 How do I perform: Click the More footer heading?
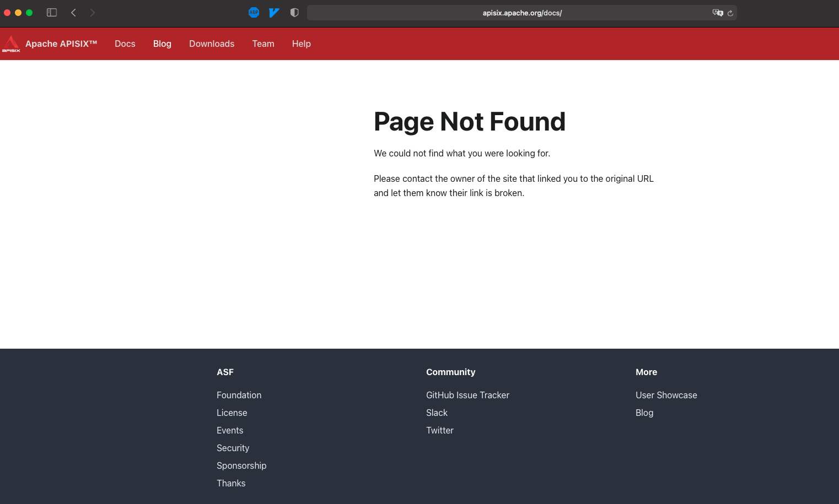click(x=647, y=372)
